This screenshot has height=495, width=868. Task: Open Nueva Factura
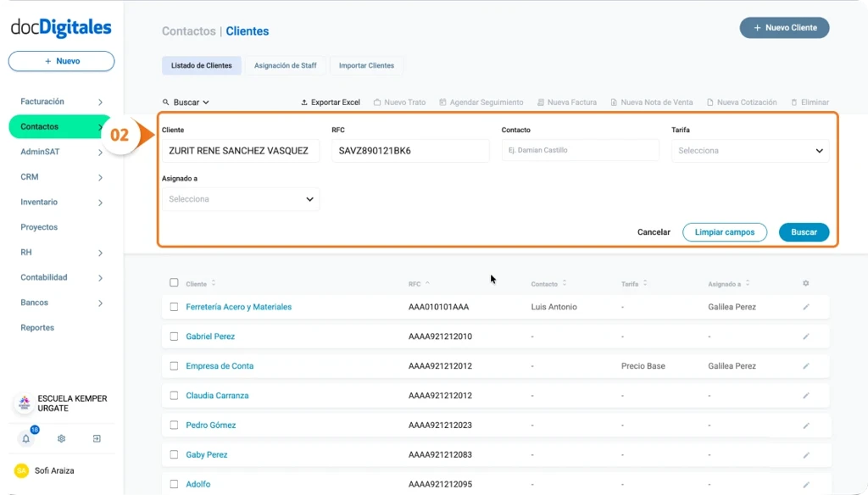pos(566,102)
